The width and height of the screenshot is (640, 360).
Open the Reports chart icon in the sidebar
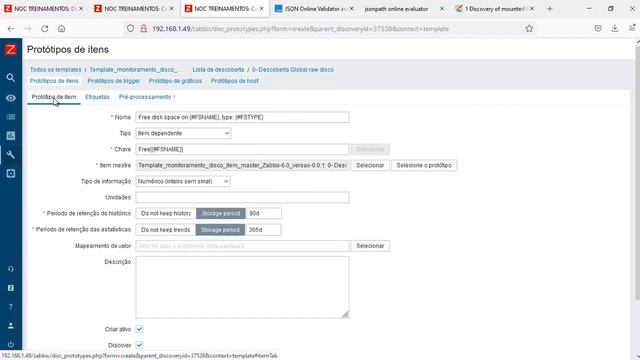[11, 136]
